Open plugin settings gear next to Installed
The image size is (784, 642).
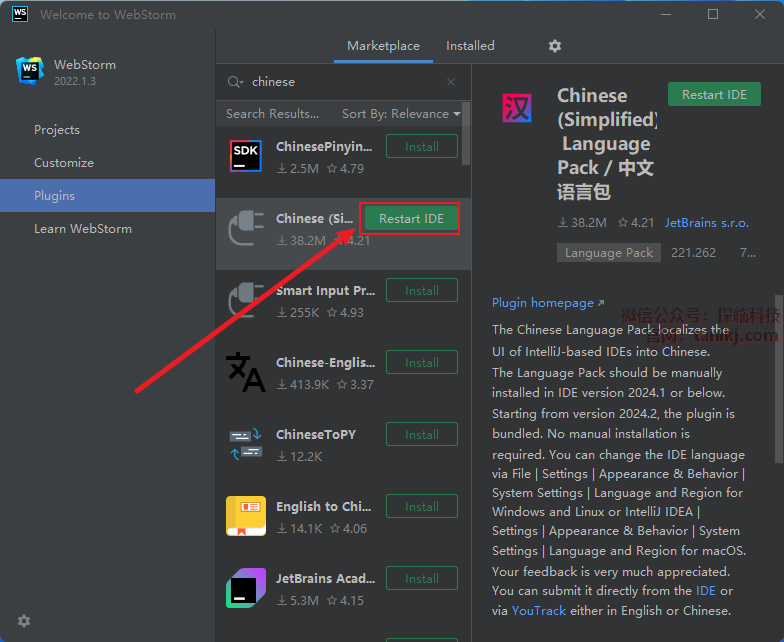pos(555,46)
